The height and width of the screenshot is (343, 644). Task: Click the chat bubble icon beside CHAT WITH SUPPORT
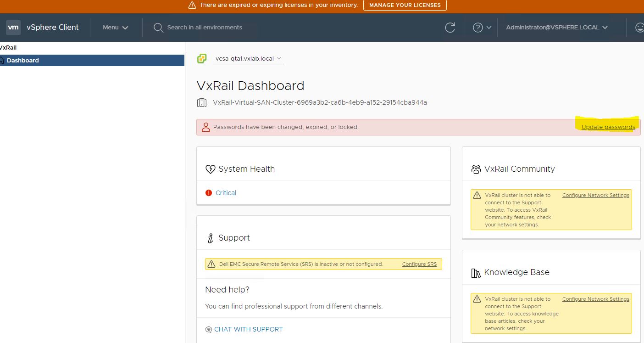209,329
